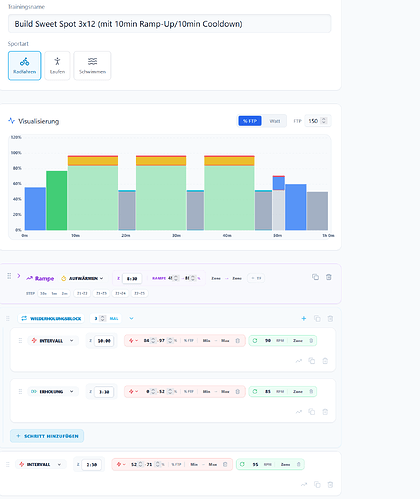Delete the Rampe step
420x499 pixels.
point(329,277)
